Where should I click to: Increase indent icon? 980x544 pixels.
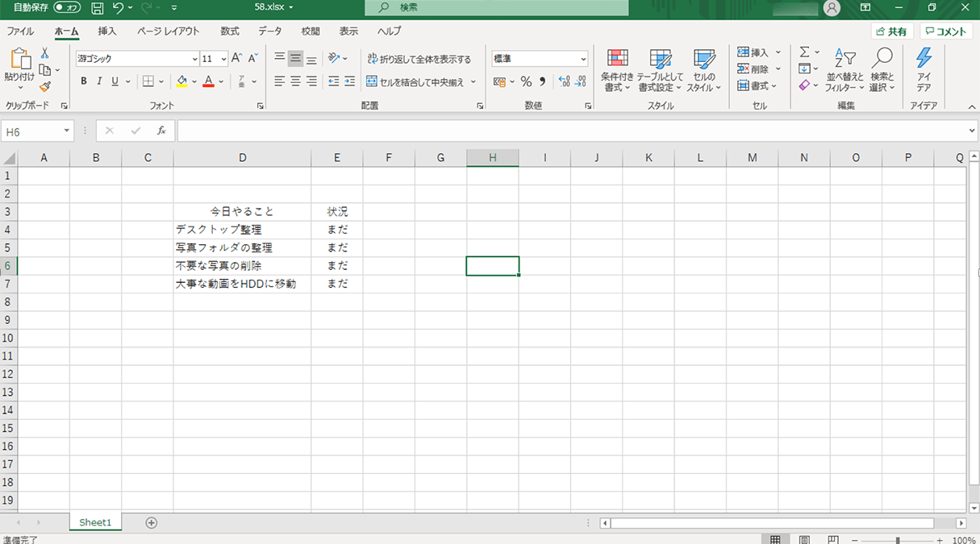(349, 81)
